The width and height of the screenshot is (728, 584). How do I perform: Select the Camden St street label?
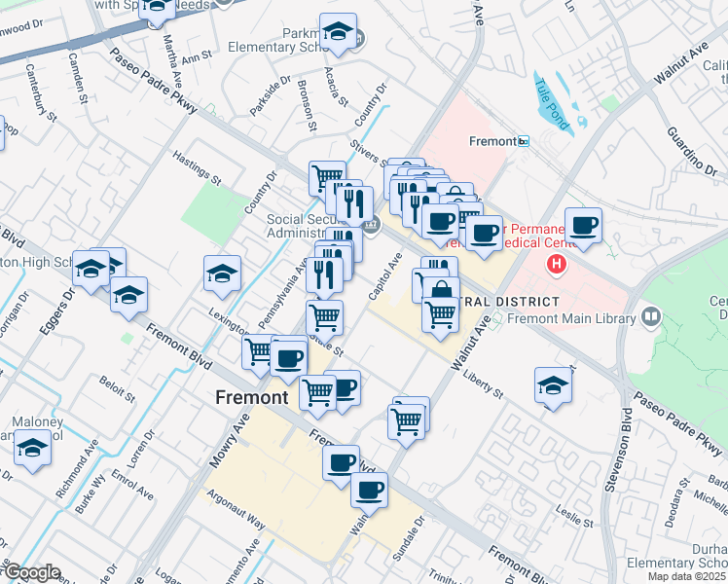click(78, 78)
